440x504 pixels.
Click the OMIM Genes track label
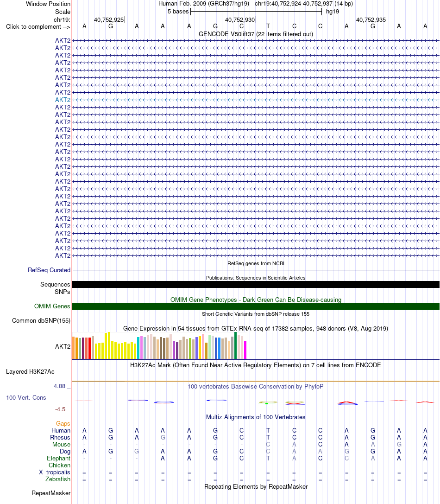coord(52,306)
